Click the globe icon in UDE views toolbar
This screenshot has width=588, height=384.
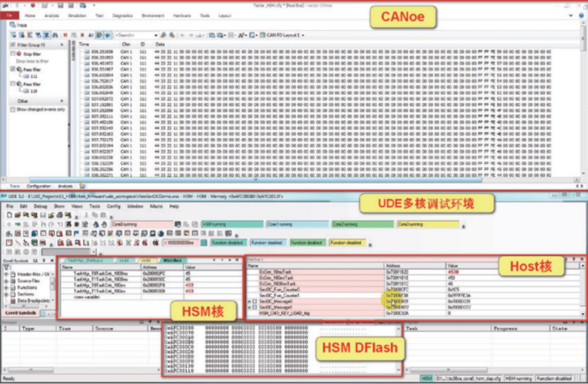[x=161, y=233]
